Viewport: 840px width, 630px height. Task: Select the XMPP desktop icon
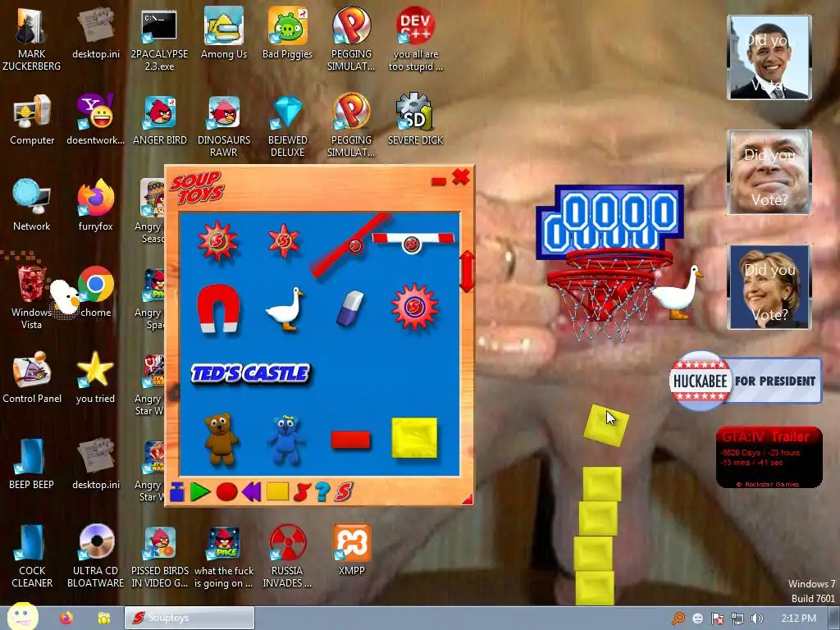(x=351, y=550)
